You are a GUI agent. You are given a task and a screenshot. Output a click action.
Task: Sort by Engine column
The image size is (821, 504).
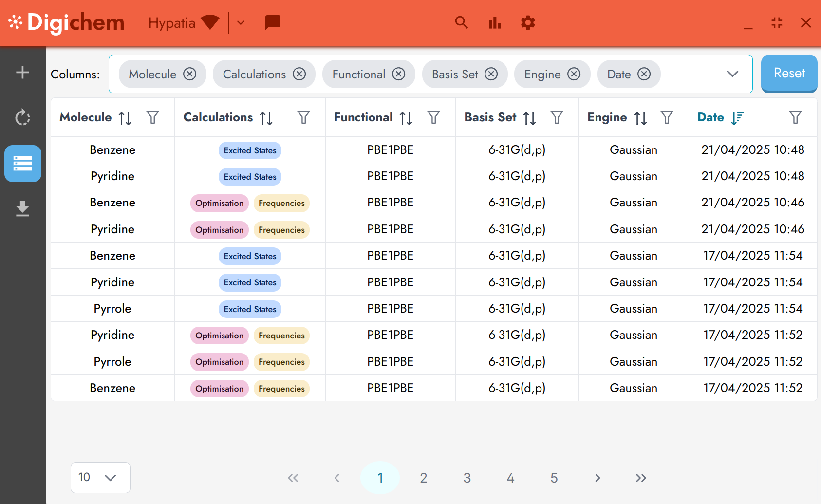(x=641, y=118)
